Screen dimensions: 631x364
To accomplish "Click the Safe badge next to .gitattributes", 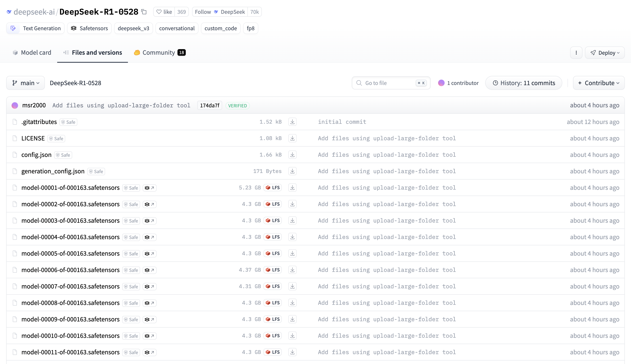I will (68, 122).
